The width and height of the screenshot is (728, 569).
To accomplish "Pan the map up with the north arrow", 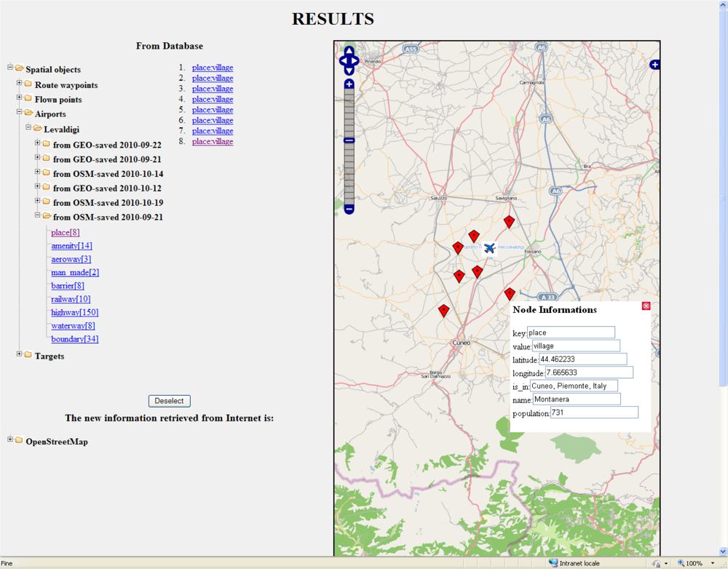I will point(349,50).
